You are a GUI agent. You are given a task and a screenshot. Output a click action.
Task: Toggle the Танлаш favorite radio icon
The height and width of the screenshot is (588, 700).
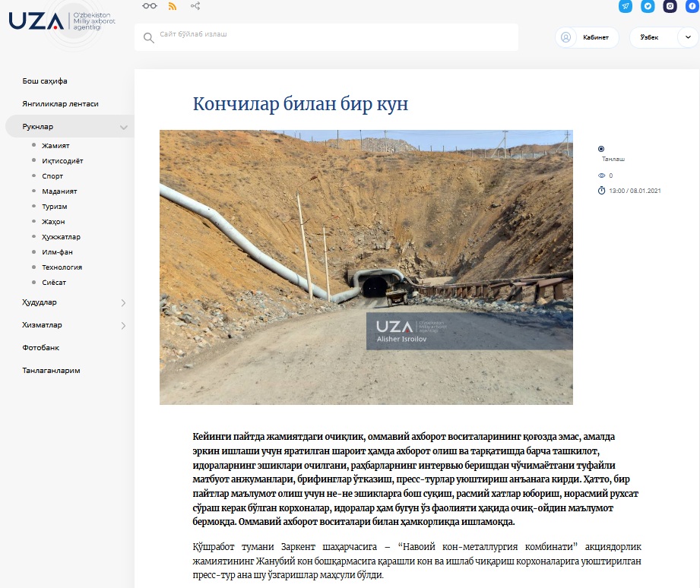(601, 149)
